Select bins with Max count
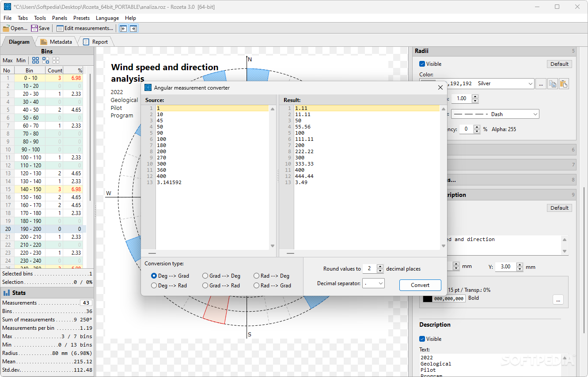The image size is (588, 377). click(8, 60)
